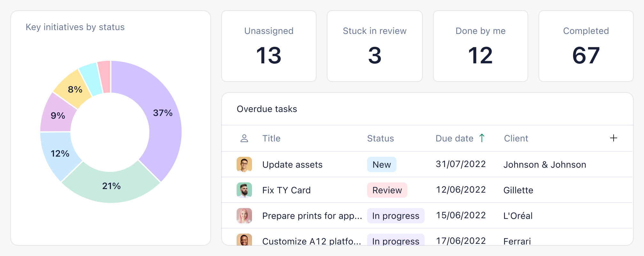Viewport: 644px width, 256px height.
Task: Open avatar on Prepare prints row
Action: (x=244, y=216)
